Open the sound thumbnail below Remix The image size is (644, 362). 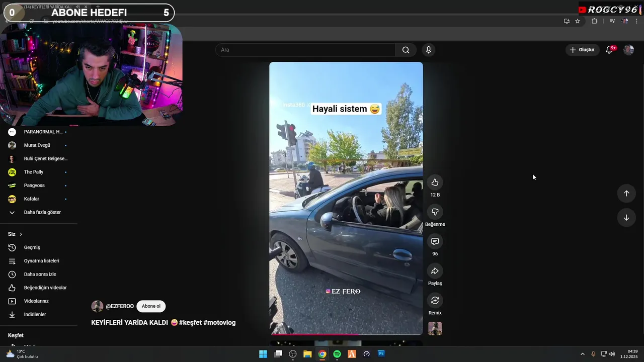pyautogui.click(x=435, y=328)
